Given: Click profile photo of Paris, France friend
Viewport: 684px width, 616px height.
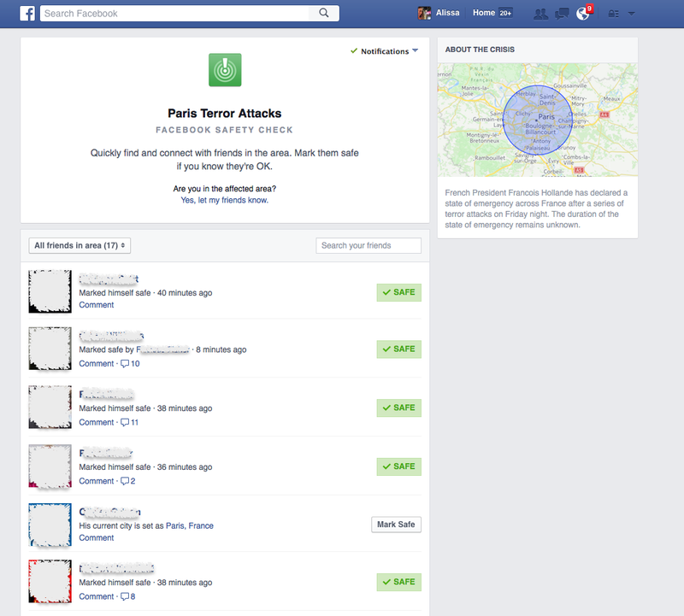Looking at the screenshot, I should coord(50,525).
